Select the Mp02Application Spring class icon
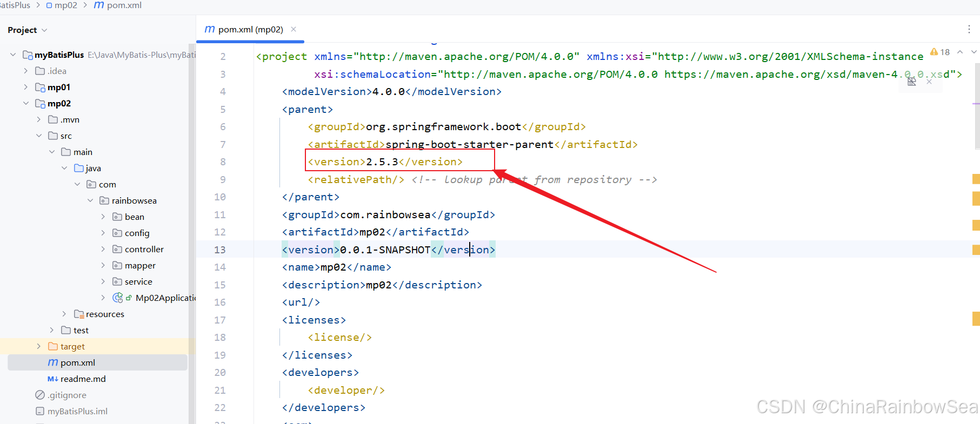Image resolution: width=980 pixels, height=424 pixels. 117,298
